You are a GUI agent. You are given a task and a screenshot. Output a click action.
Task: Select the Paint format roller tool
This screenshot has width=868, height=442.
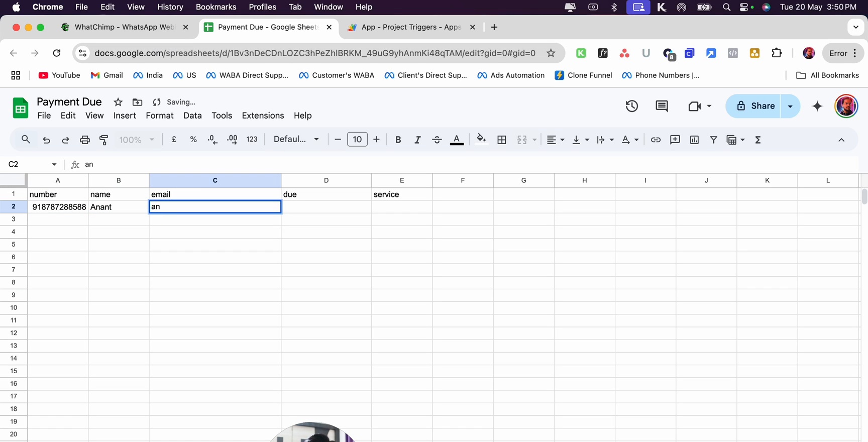(x=104, y=140)
